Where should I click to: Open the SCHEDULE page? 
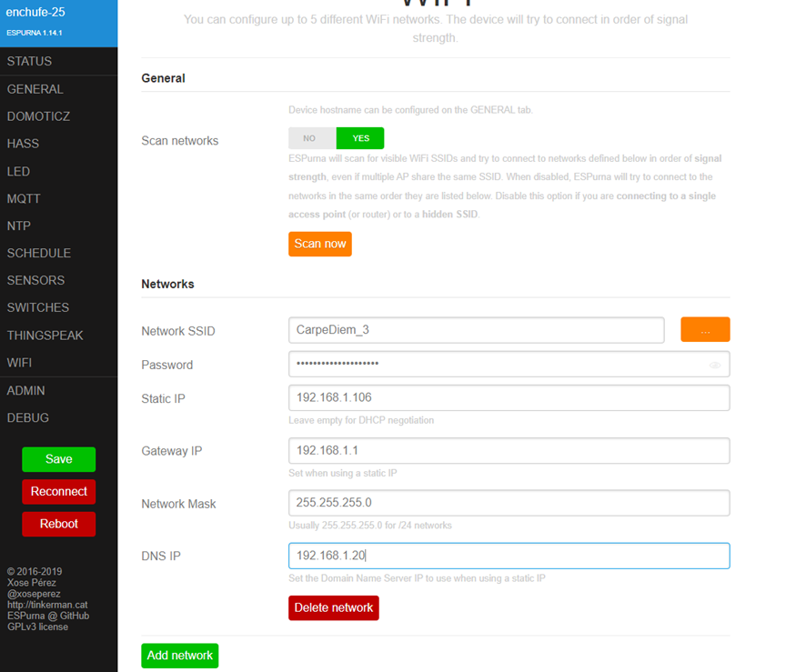coord(38,253)
